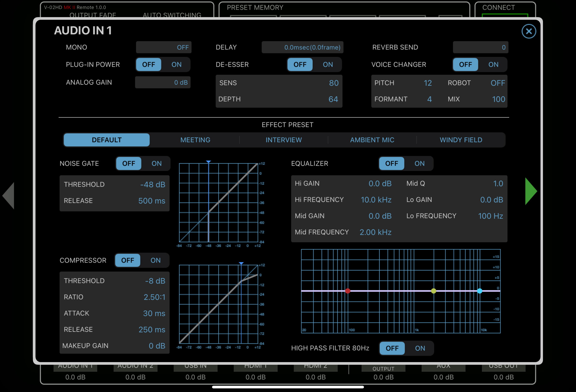576x392 pixels.
Task: Click the REVERB SEND value field
Action: pos(480,47)
